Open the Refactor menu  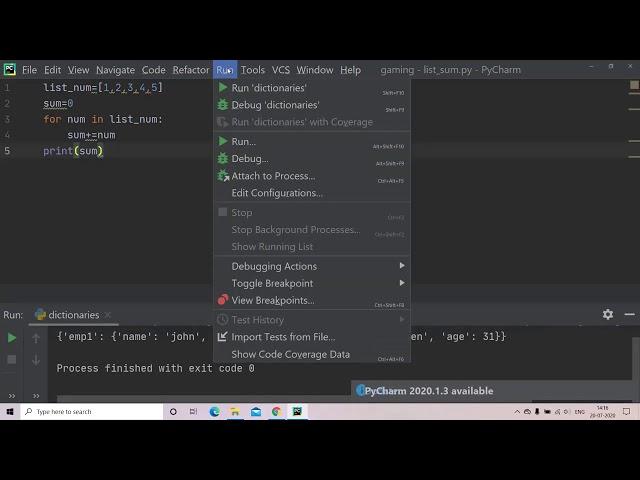(x=191, y=70)
